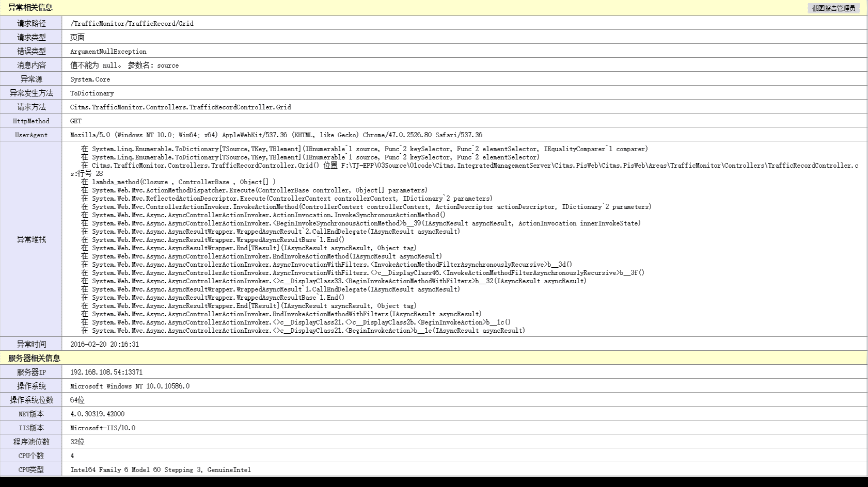Select the CPU count value 4
This screenshot has width=868, height=487.
click(x=72, y=456)
